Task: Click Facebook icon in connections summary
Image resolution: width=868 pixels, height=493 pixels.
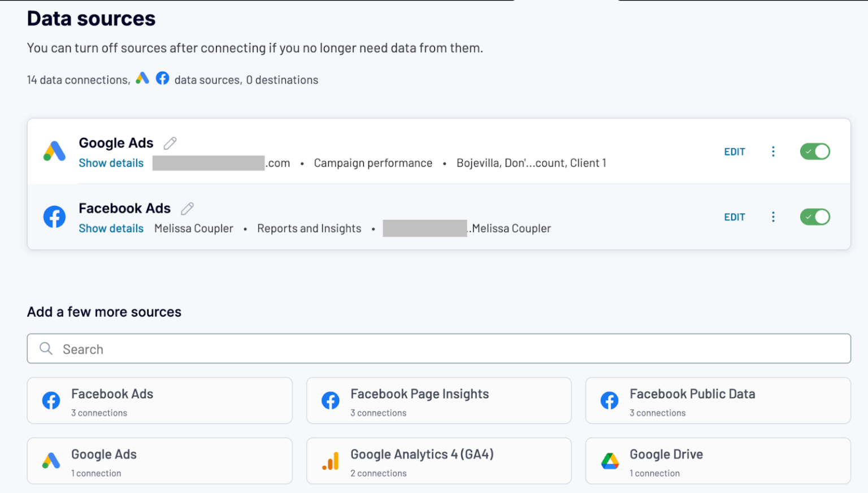Action: click(x=162, y=78)
